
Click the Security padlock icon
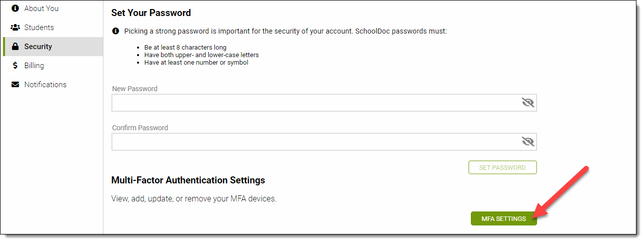coord(15,47)
